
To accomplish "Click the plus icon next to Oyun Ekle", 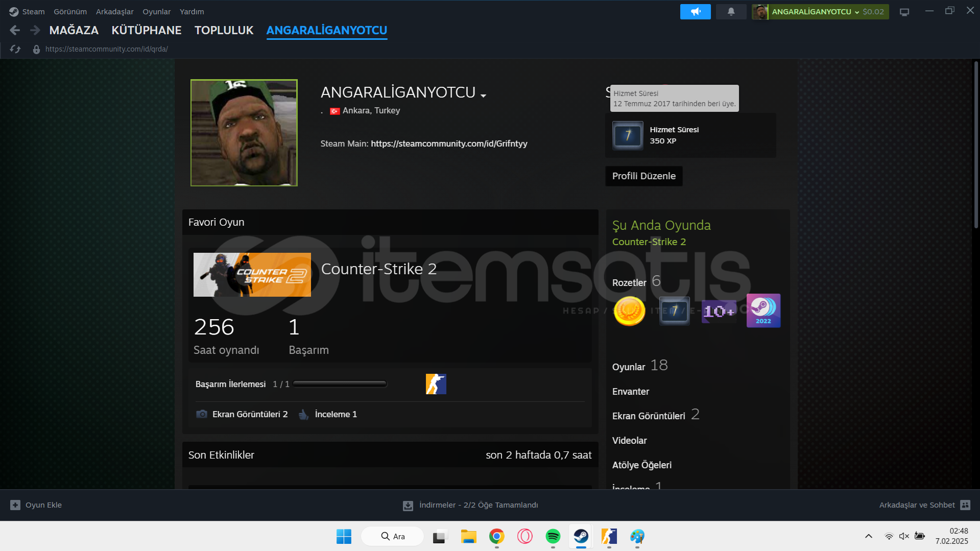I will click(x=15, y=505).
